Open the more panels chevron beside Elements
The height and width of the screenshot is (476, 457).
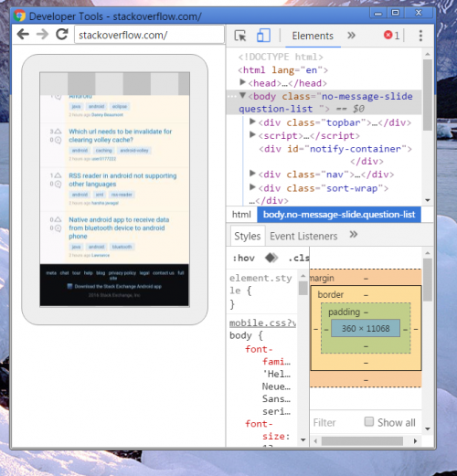pyautogui.click(x=351, y=36)
